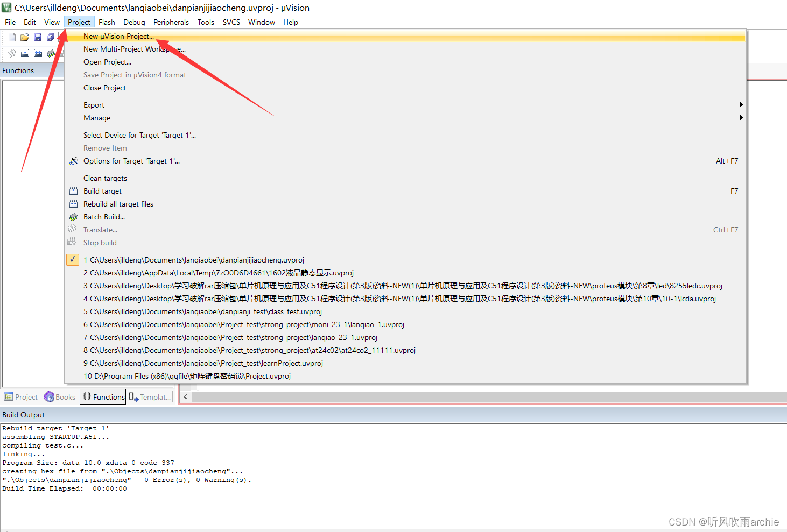Screen dimensions: 787x532
Task: Click the Open file folder icon
Action: (x=25, y=37)
